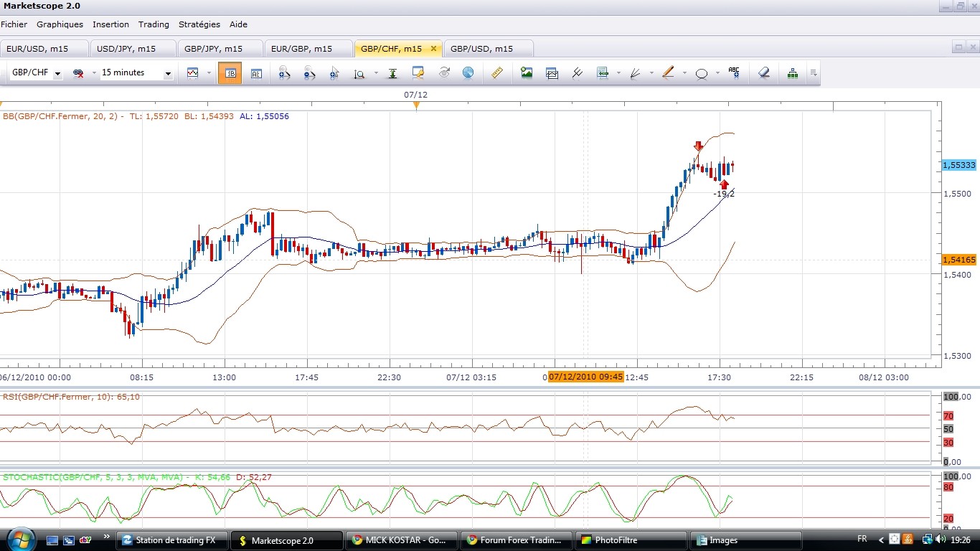Switch to the EUR/USD, m15 tab

click(x=35, y=49)
